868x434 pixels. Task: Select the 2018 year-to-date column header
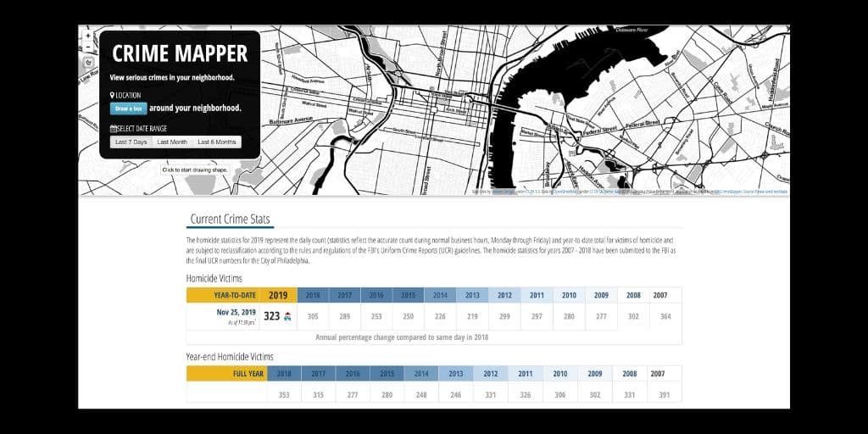(313, 295)
